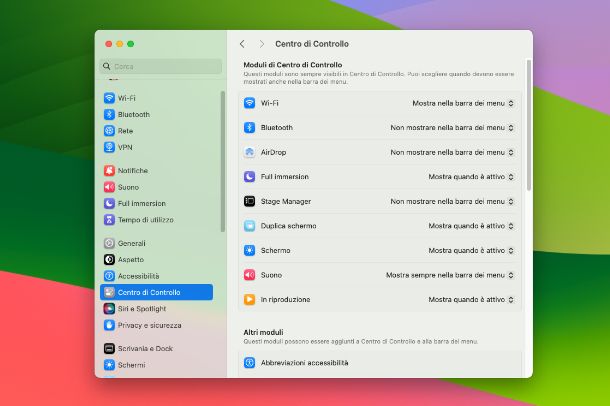The height and width of the screenshot is (406, 610).
Task: Click the Siri e Spotlight icon
Action: [109, 308]
